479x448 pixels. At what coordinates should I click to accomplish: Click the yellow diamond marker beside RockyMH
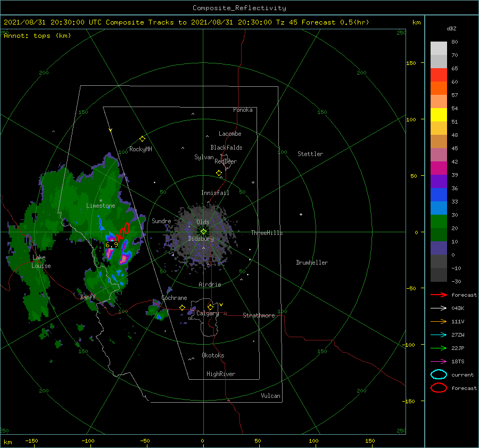point(142,139)
